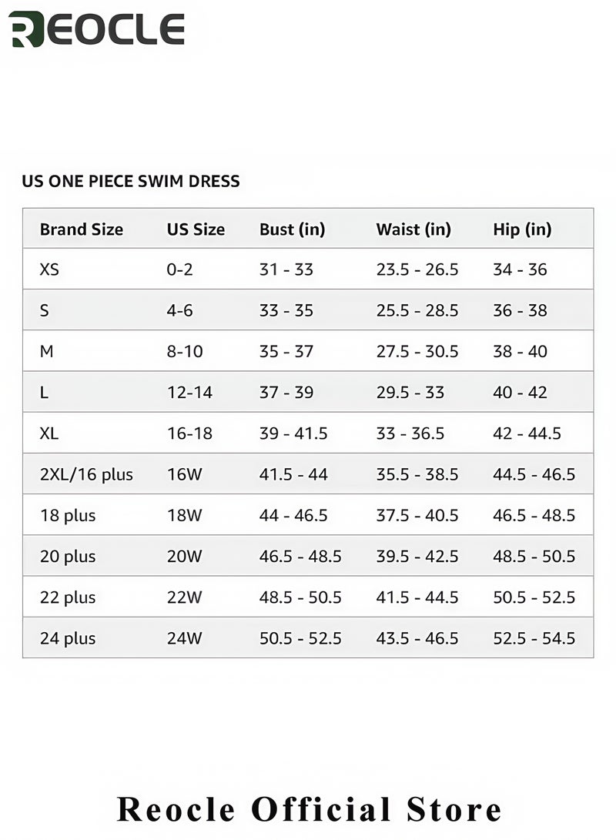Click the 2XL/16 plus brand size cell
Image resolution: width=616 pixels, height=840 pixels.
point(86,474)
